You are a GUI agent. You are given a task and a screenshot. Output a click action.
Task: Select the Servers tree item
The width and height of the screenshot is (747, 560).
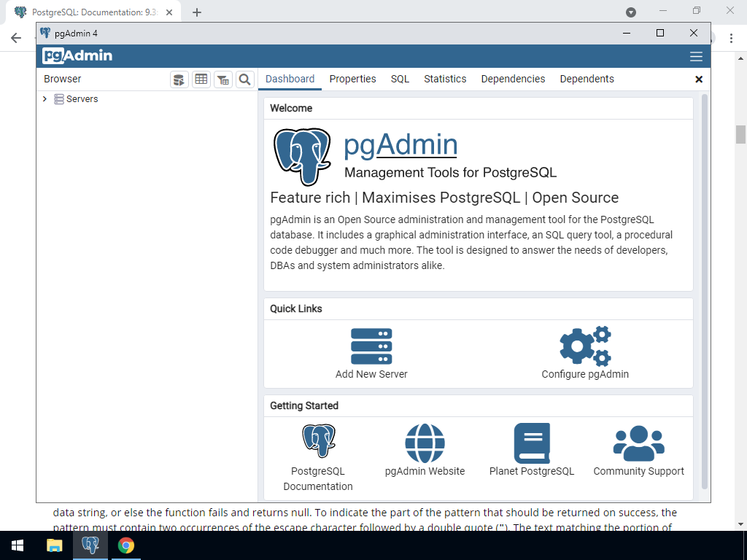point(82,99)
